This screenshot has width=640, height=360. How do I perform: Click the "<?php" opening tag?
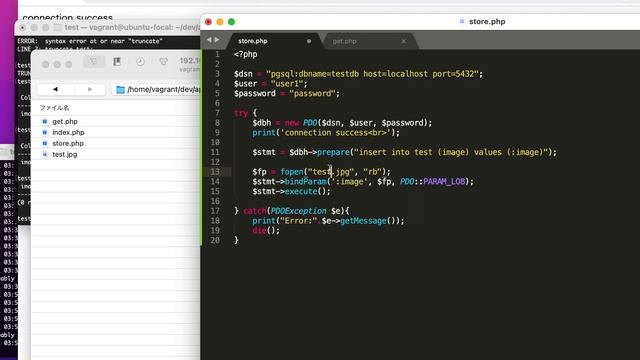pyautogui.click(x=246, y=54)
